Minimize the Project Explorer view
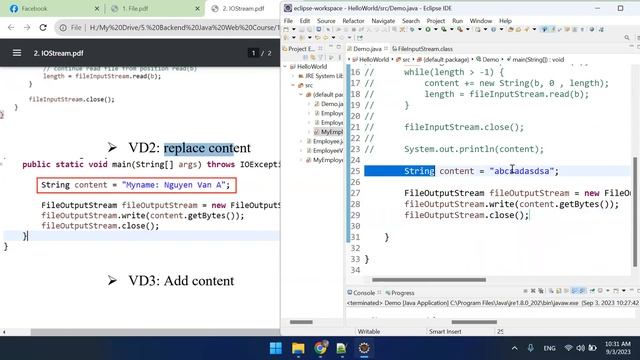The height and width of the screenshot is (360, 640). point(331,47)
